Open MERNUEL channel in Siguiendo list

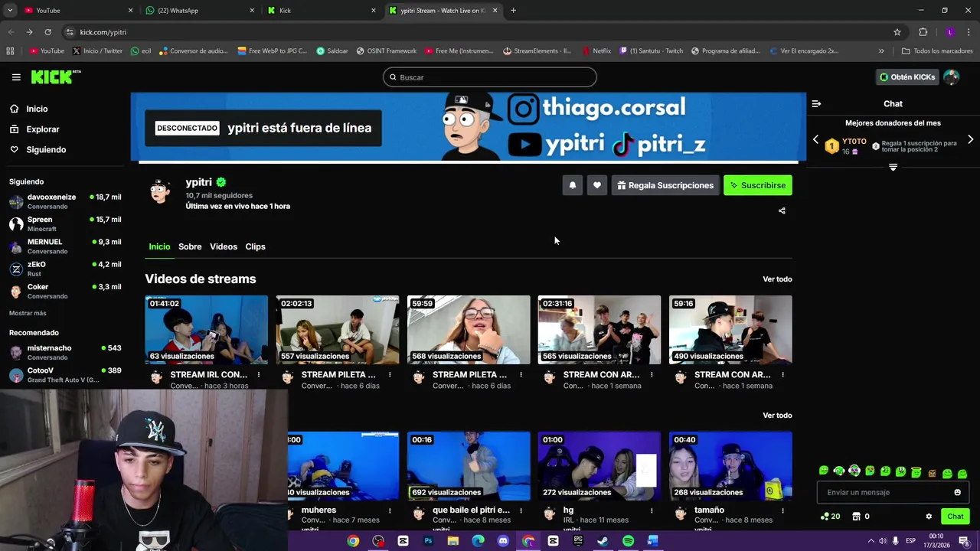pyautogui.click(x=65, y=246)
